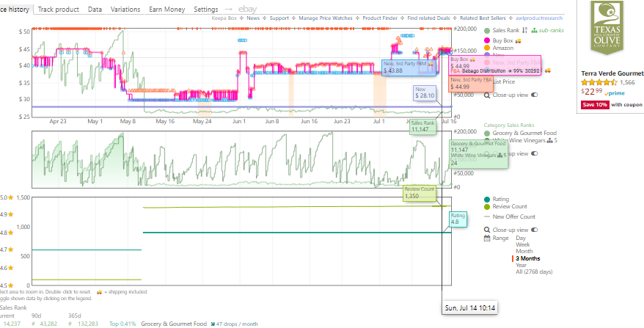Image resolution: width=644 pixels, height=328 pixels.
Task: Toggle Sales Rank series green dot
Action: 487,30
